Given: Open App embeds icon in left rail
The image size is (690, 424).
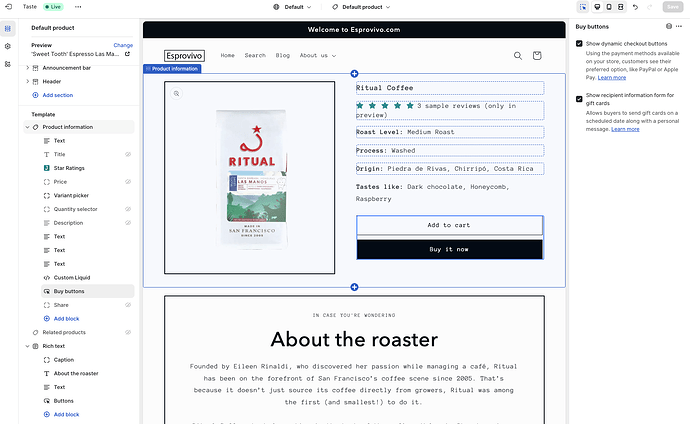Looking at the screenshot, I should 7,64.
